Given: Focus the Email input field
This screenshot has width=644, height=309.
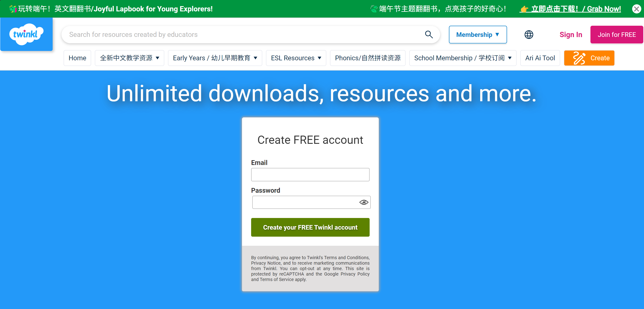Looking at the screenshot, I should 310,175.
